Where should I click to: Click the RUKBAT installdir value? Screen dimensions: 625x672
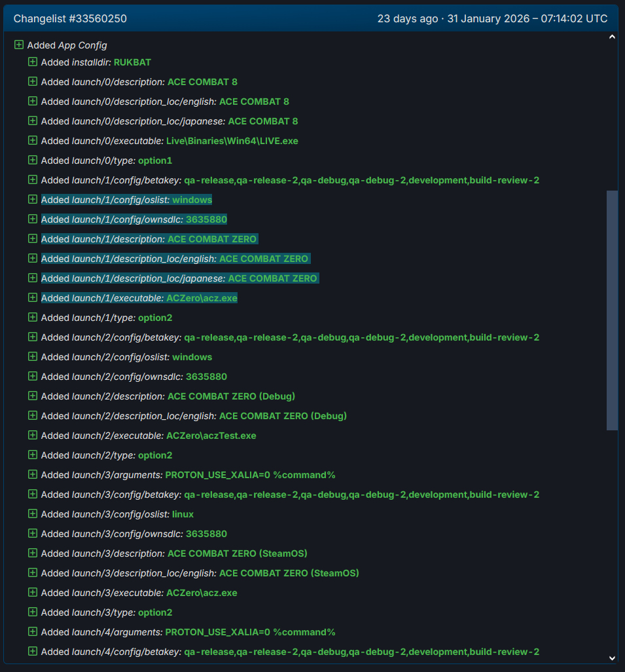(132, 62)
